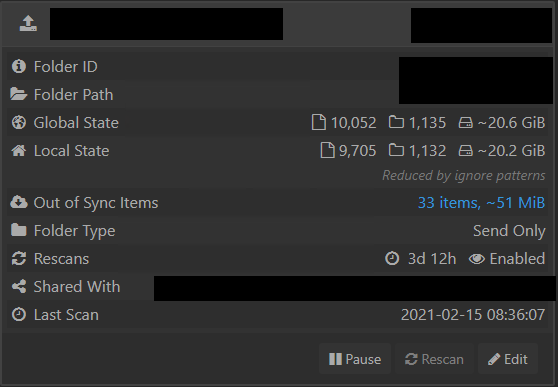Click the rescan interval clock icon showing 3d 12h

[x=392, y=258]
